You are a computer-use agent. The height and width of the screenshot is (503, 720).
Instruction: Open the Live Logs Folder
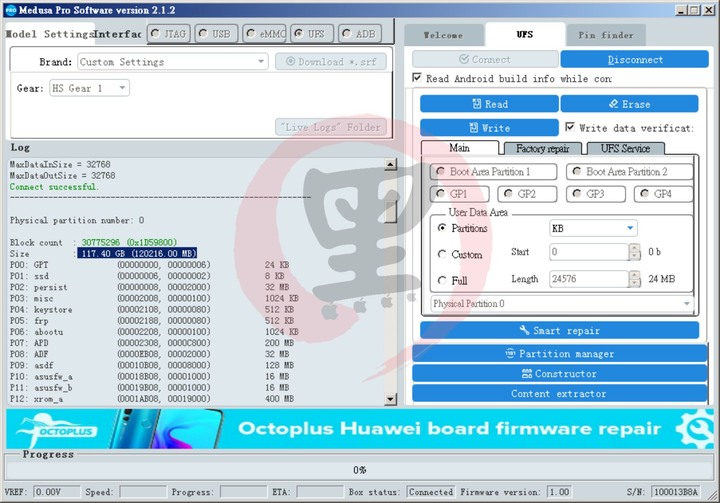[x=331, y=127]
